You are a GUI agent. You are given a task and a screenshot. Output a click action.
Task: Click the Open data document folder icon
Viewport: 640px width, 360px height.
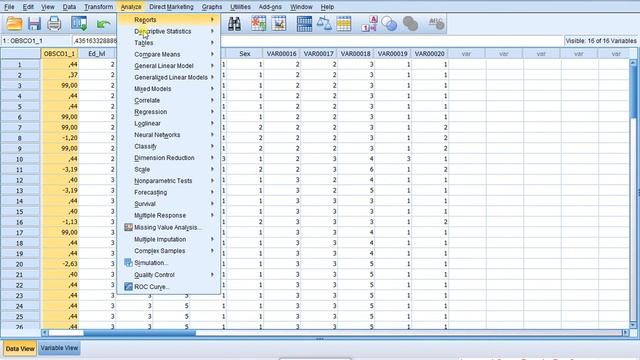tap(14, 24)
